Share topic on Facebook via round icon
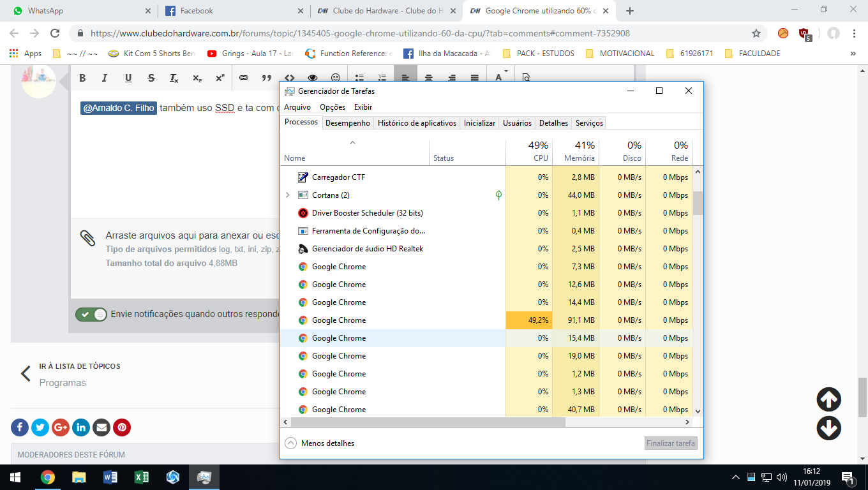Viewport: 868px width, 490px height. pos(20,427)
